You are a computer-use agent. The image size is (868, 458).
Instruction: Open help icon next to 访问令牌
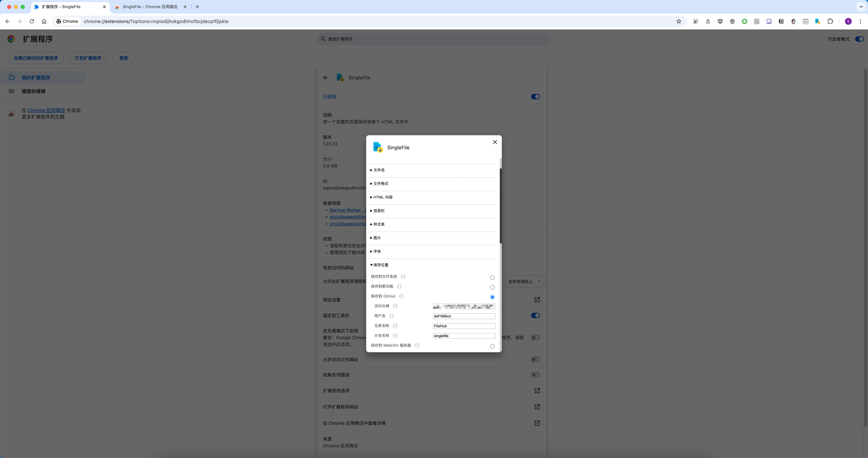click(395, 306)
